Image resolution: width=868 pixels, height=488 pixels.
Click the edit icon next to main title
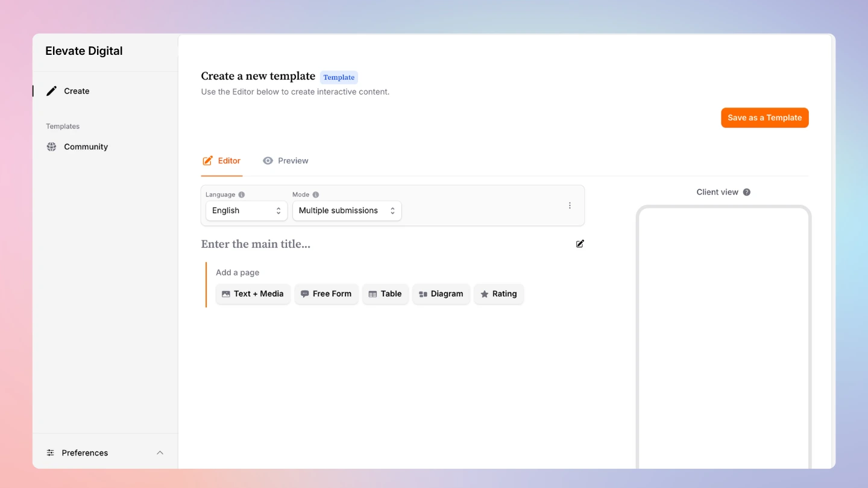click(580, 244)
